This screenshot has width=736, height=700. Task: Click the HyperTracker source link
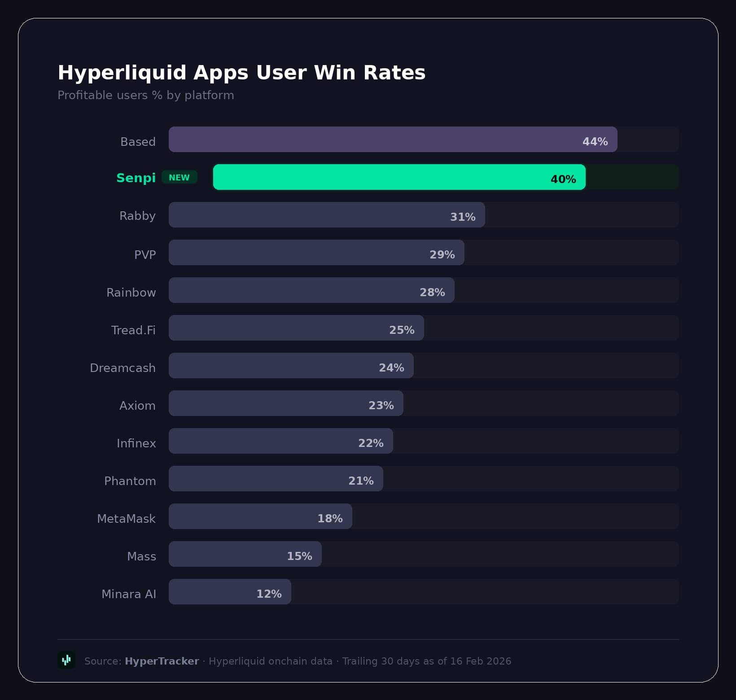162,661
